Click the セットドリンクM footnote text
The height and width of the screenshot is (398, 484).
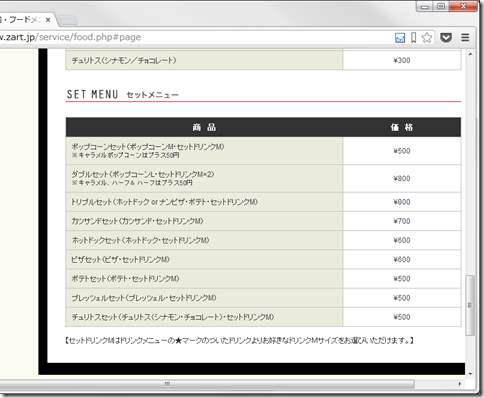click(x=239, y=340)
